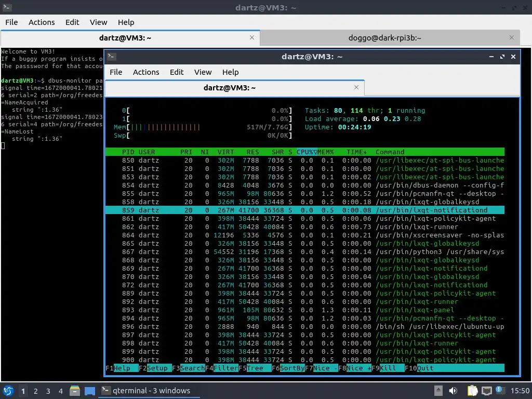Screen dimensions: 532x399
Task: Click F9 Kill in htop footer
Action: (388, 368)
